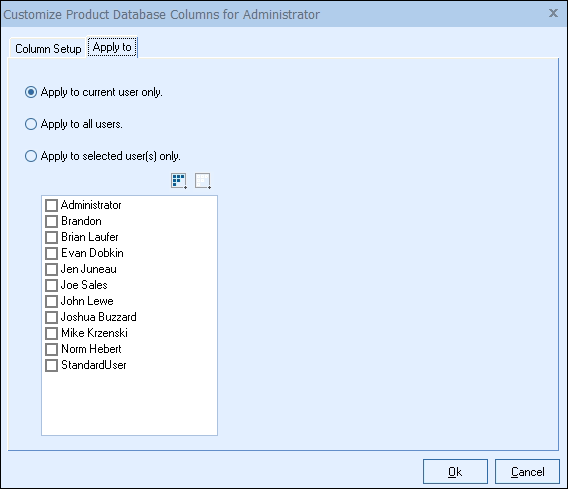
Task: Click the Select All users icon
Action: click(179, 181)
